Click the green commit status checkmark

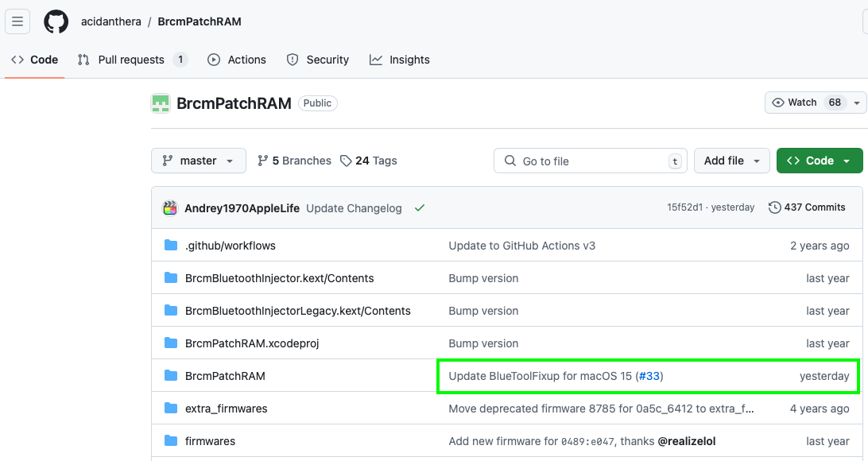[420, 208]
